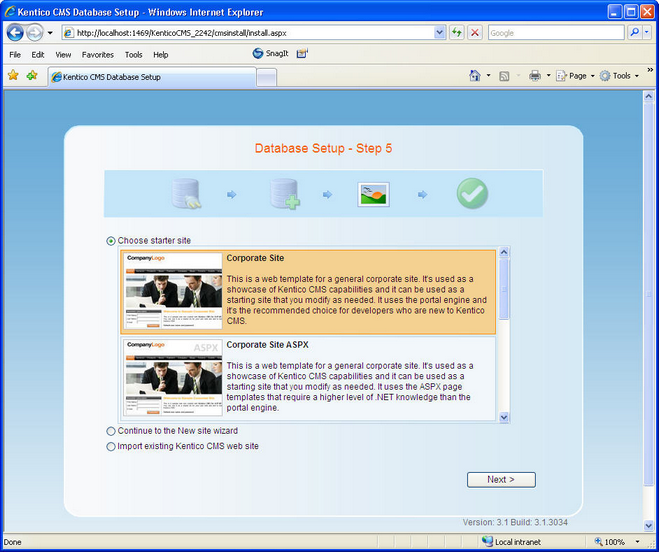Click the 100% zoom level button

click(609, 542)
